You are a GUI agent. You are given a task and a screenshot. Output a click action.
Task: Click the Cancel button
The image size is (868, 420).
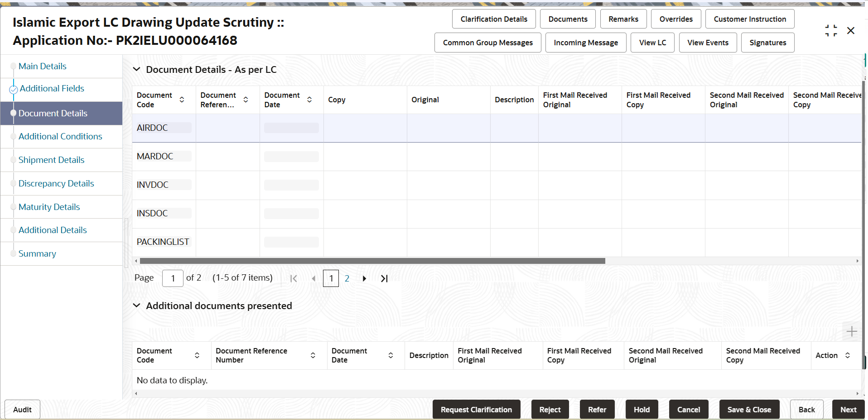tap(689, 410)
